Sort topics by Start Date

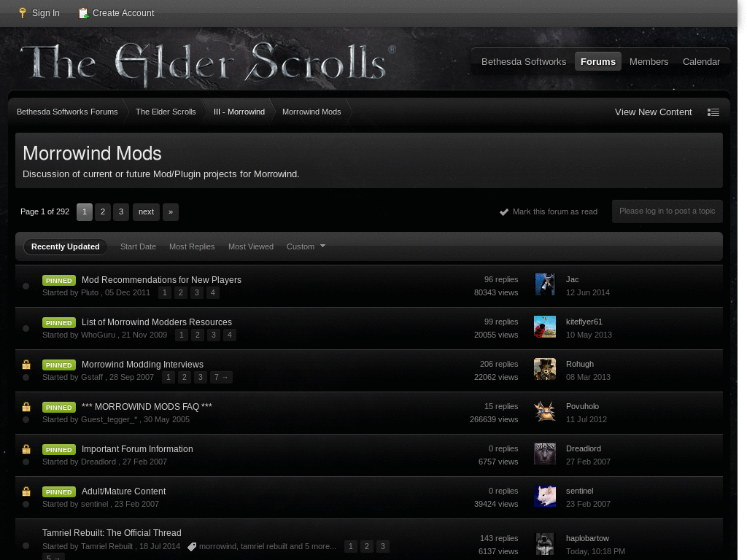(138, 246)
